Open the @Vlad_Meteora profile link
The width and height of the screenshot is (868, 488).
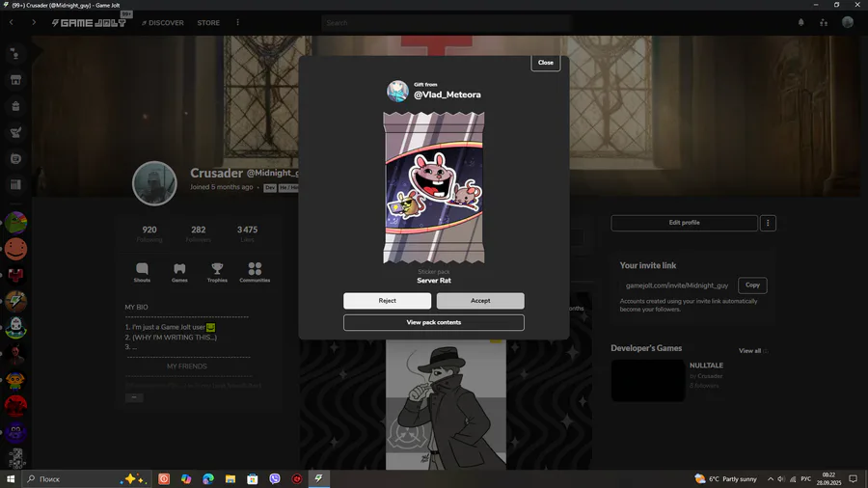tap(448, 95)
